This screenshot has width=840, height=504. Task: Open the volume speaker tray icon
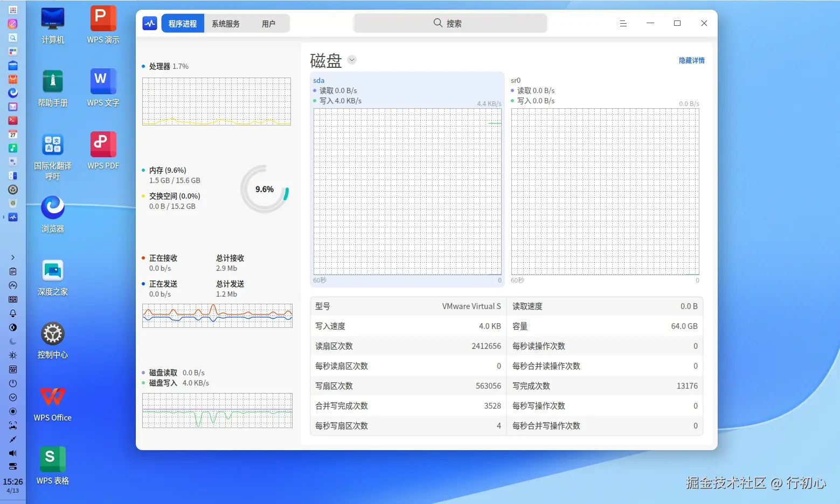tap(13, 453)
